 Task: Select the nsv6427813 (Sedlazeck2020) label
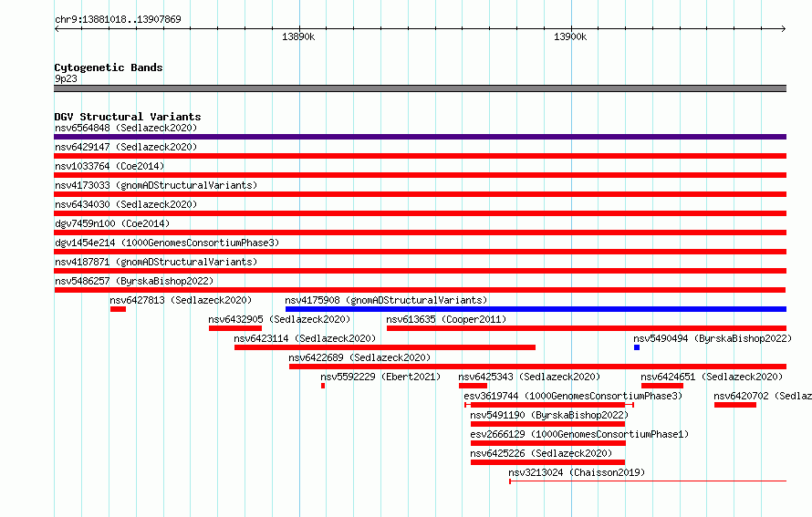pos(181,300)
